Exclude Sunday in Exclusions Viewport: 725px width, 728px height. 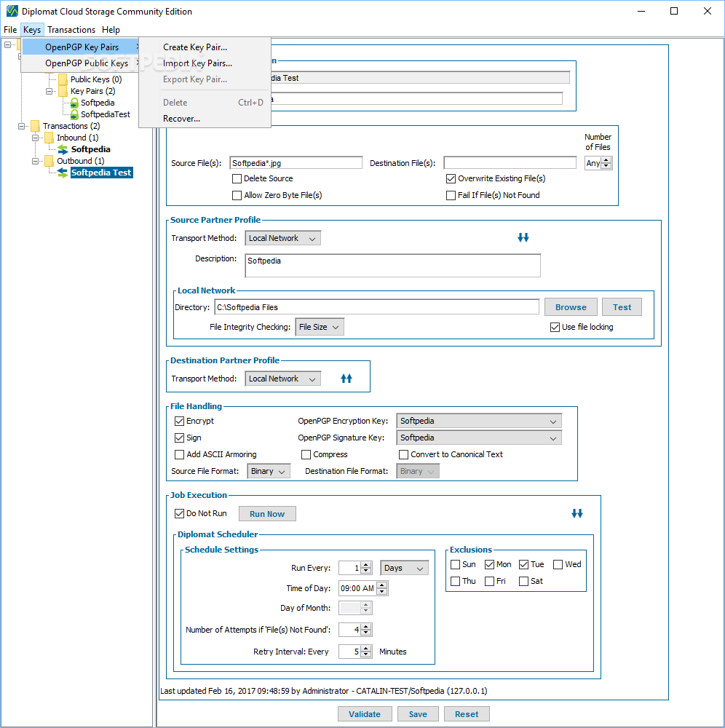456,564
